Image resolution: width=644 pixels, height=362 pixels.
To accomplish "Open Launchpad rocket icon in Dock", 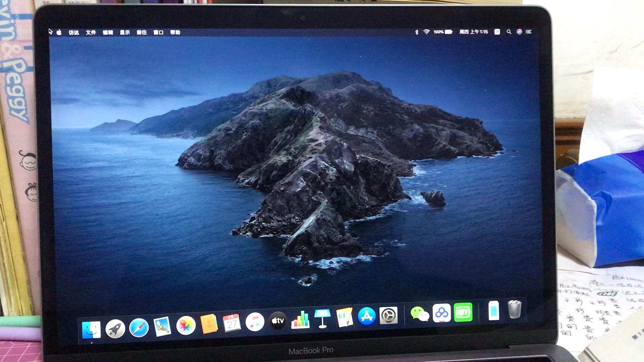I will coord(115,328).
